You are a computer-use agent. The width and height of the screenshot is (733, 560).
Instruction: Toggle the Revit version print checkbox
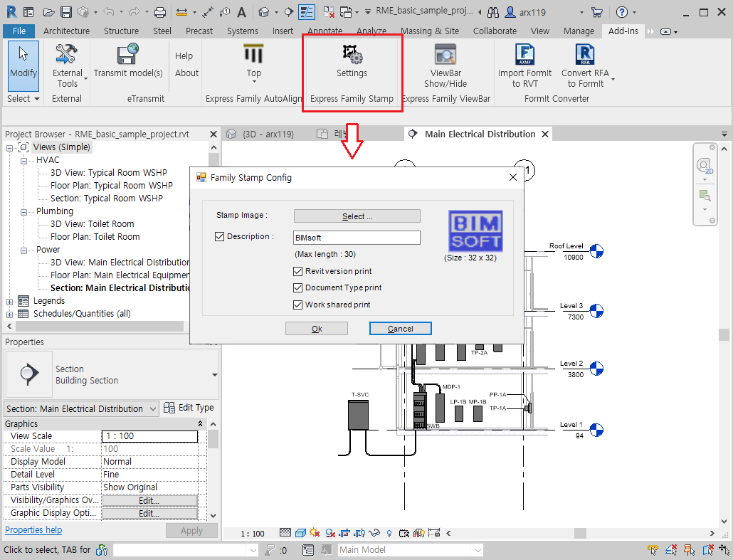(298, 271)
